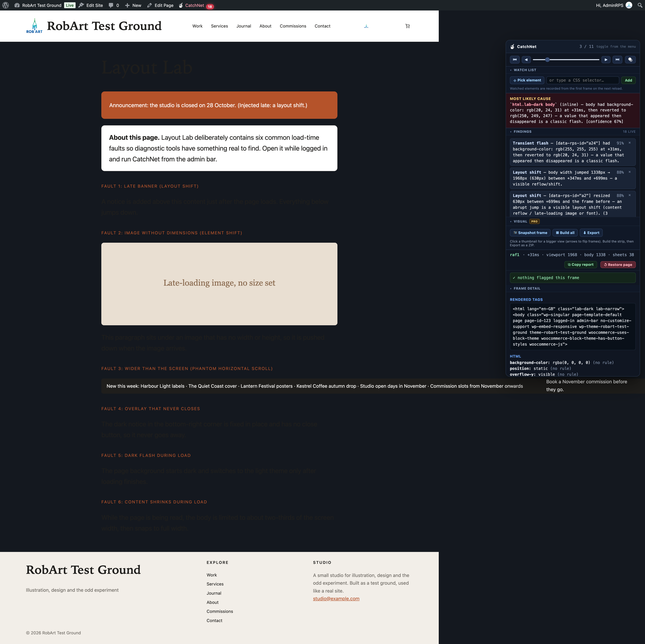Click the PRO badge
The width and height of the screenshot is (645, 644).
(x=534, y=222)
